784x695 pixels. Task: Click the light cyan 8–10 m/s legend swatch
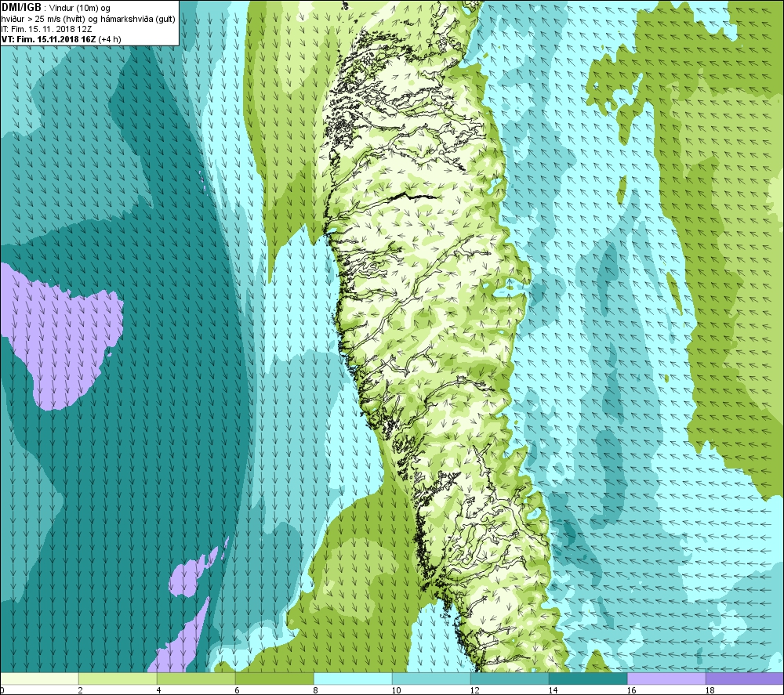(x=353, y=679)
